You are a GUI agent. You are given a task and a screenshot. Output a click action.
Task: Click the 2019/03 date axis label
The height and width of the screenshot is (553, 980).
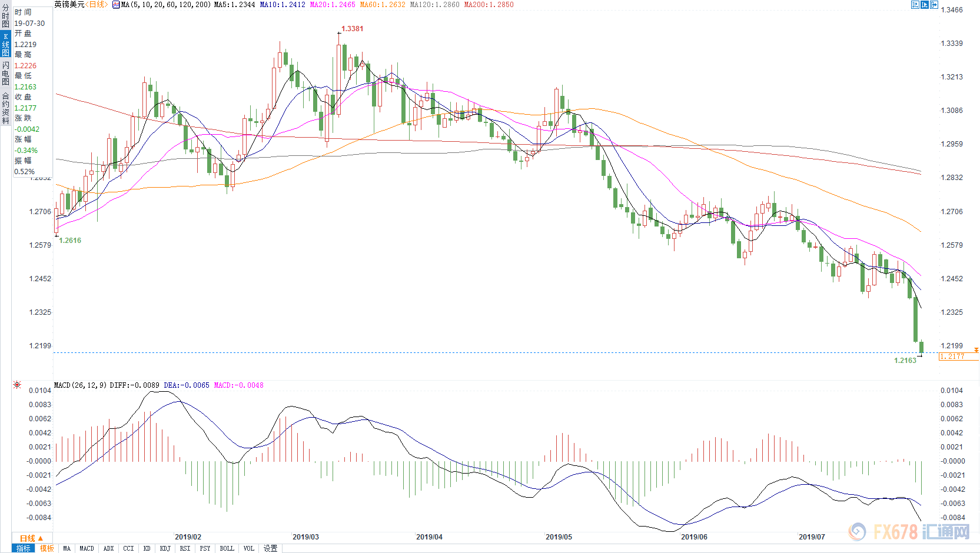305,537
